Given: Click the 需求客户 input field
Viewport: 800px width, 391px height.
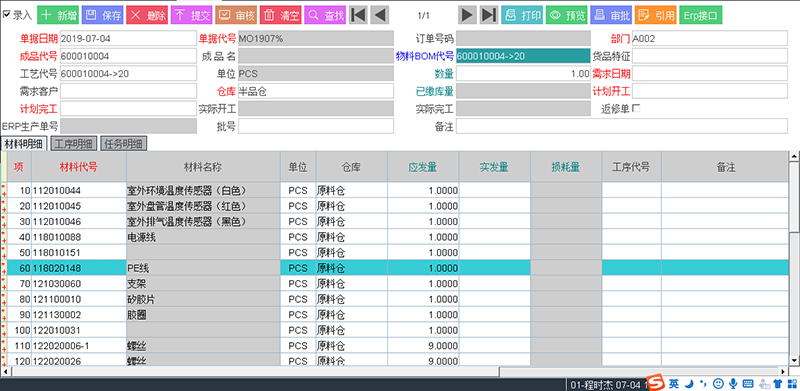Looking at the screenshot, I should click(x=128, y=91).
